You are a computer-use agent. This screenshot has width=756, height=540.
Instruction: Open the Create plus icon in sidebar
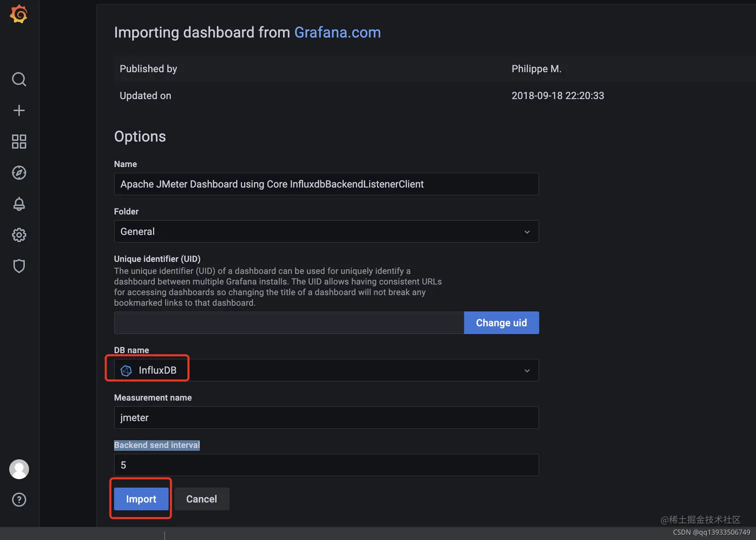pos(19,110)
